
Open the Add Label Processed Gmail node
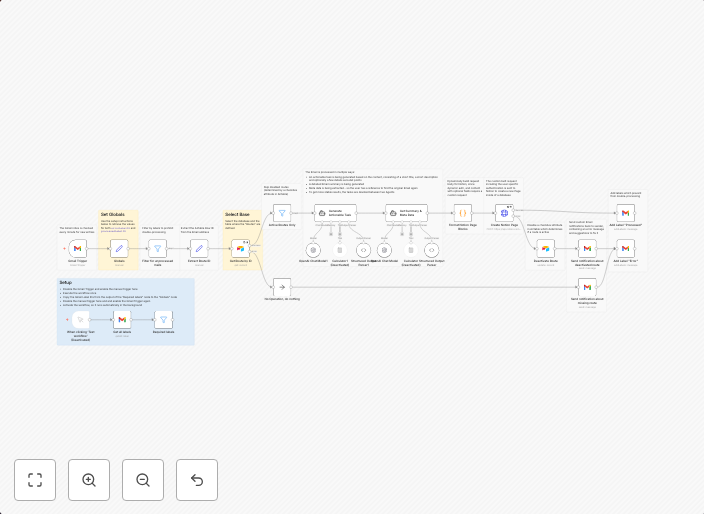click(625, 213)
